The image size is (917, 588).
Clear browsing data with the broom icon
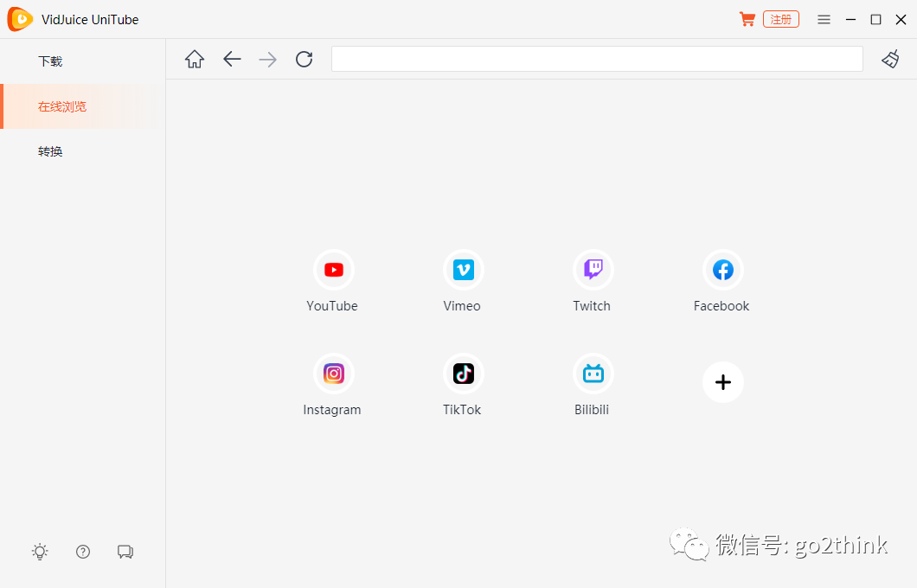pyautogui.click(x=891, y=59)
